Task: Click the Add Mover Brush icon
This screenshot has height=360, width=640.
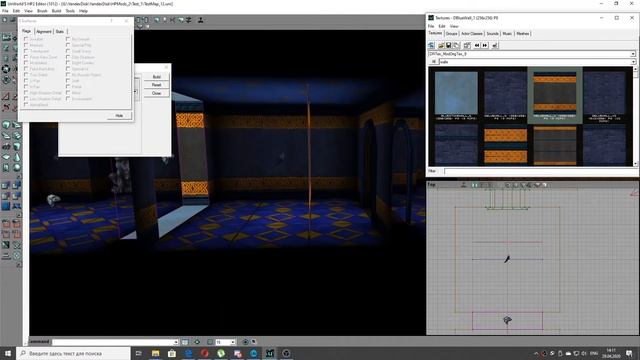Action: pos(17,206)
